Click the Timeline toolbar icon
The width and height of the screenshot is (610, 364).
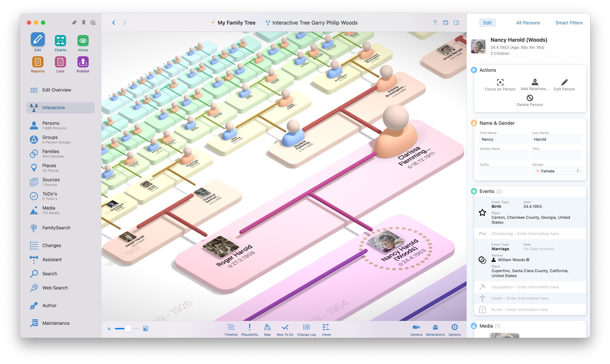230,328
